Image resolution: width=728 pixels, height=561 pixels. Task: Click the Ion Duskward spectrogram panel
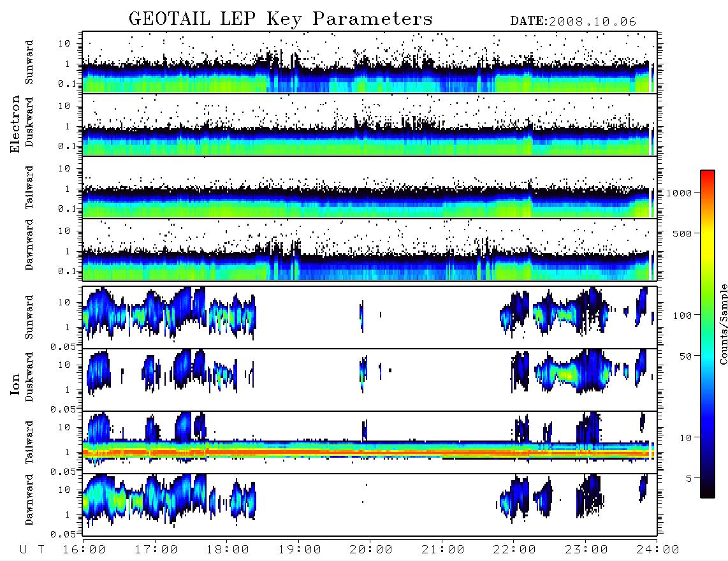click(370, 379)
